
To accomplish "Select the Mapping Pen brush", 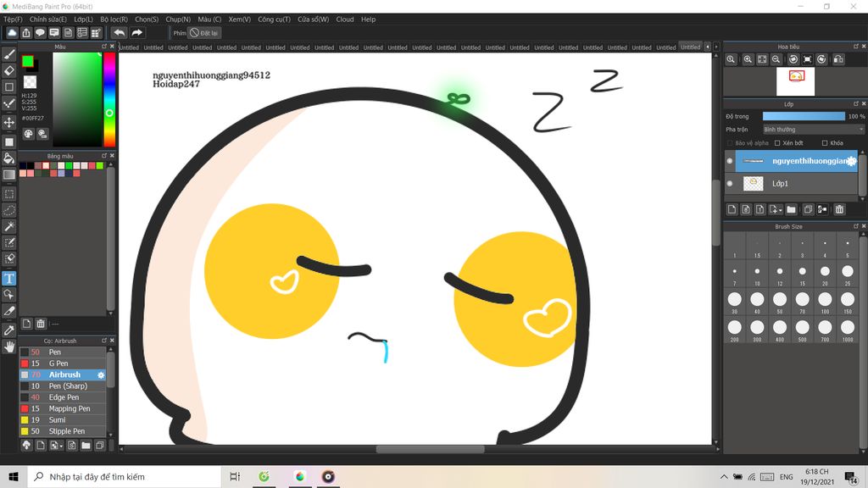I will click(63, 408).
